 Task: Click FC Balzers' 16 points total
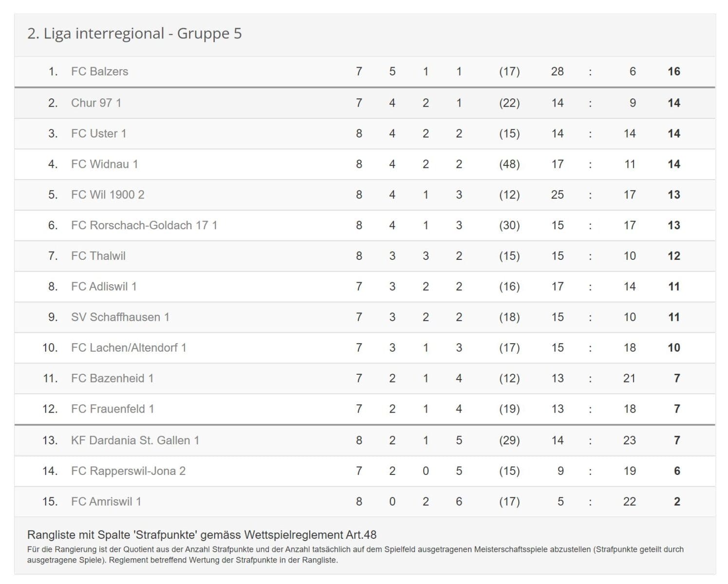(x=673, y=72)
